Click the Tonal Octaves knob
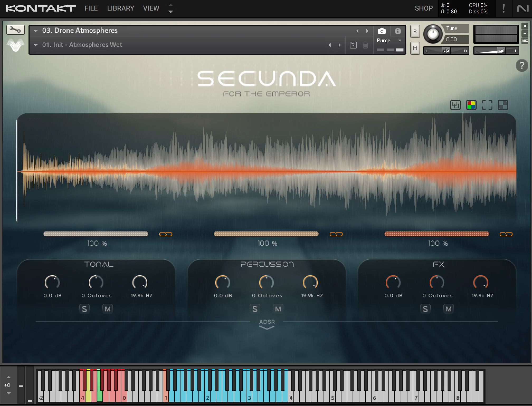532x406 pixels. (96, 282)
